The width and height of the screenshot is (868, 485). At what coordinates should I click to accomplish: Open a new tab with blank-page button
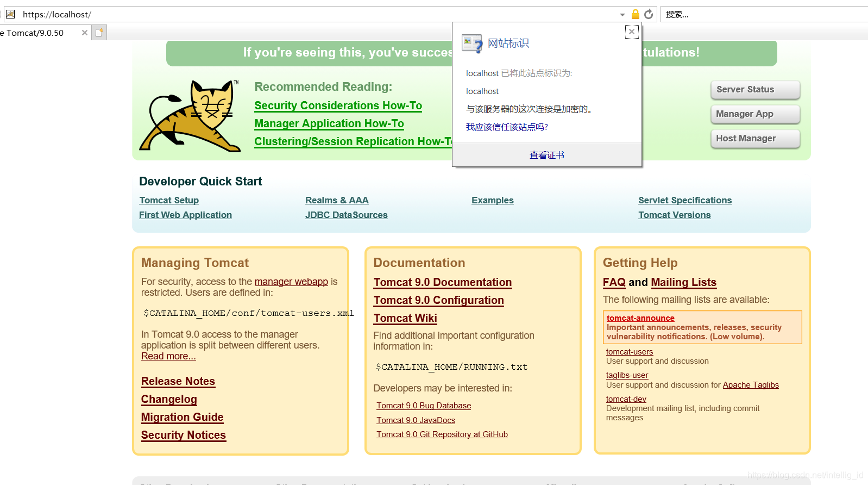tap(99, 33)
